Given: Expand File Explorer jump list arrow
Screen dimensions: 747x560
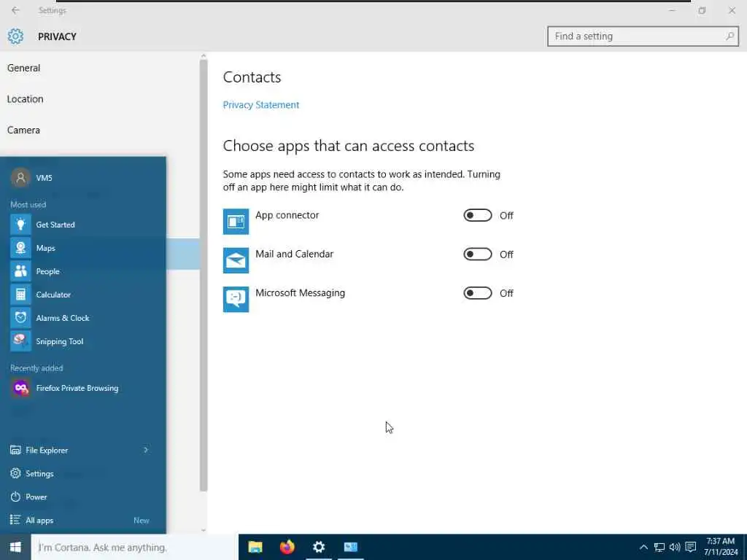Looking at the screenshot, I should coord(146,450).
